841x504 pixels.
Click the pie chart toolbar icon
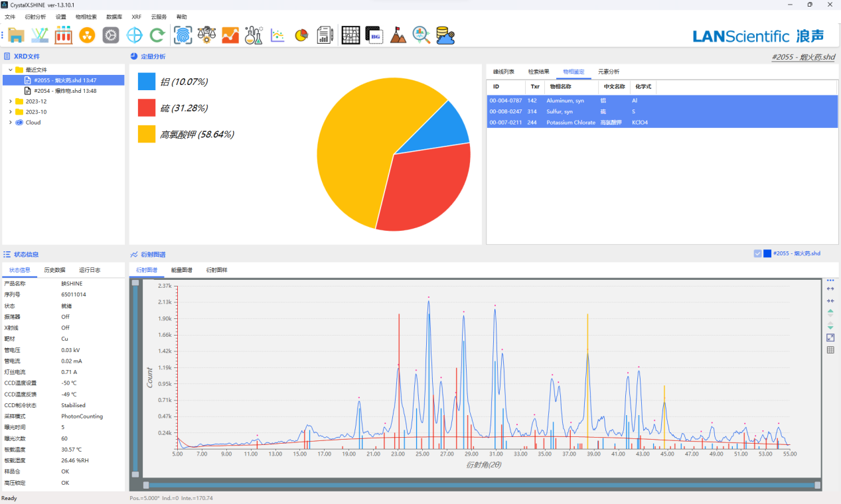click(301, 35)
